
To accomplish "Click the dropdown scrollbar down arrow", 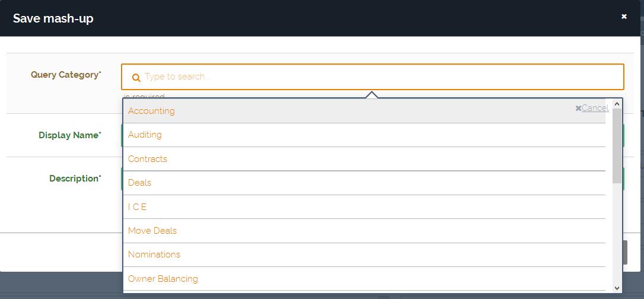I will (617, 288).
